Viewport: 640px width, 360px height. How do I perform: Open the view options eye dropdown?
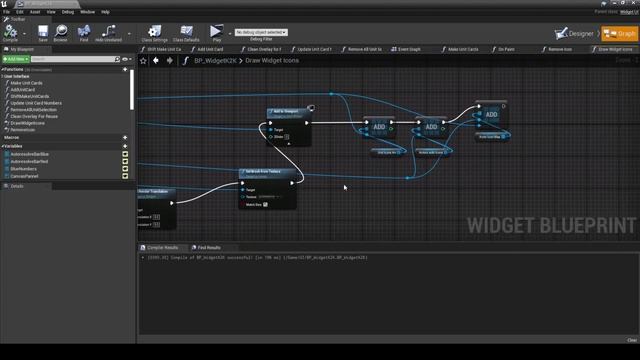tap(127, 59)
